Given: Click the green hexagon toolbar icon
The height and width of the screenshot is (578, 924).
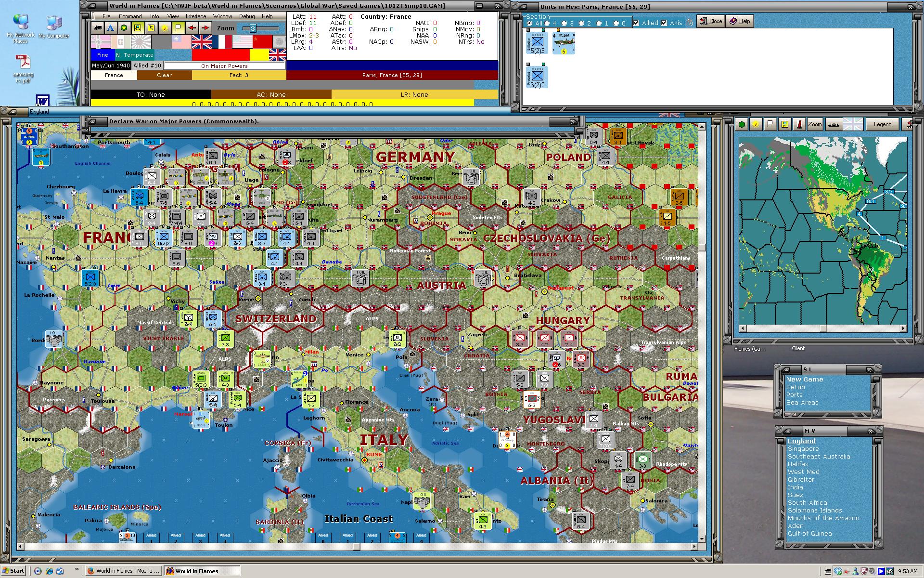Looking at the screenshot, I should click(124, 28).
